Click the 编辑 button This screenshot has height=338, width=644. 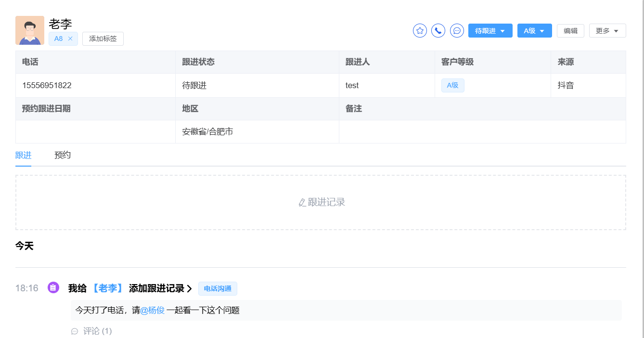tap(570, 30)
